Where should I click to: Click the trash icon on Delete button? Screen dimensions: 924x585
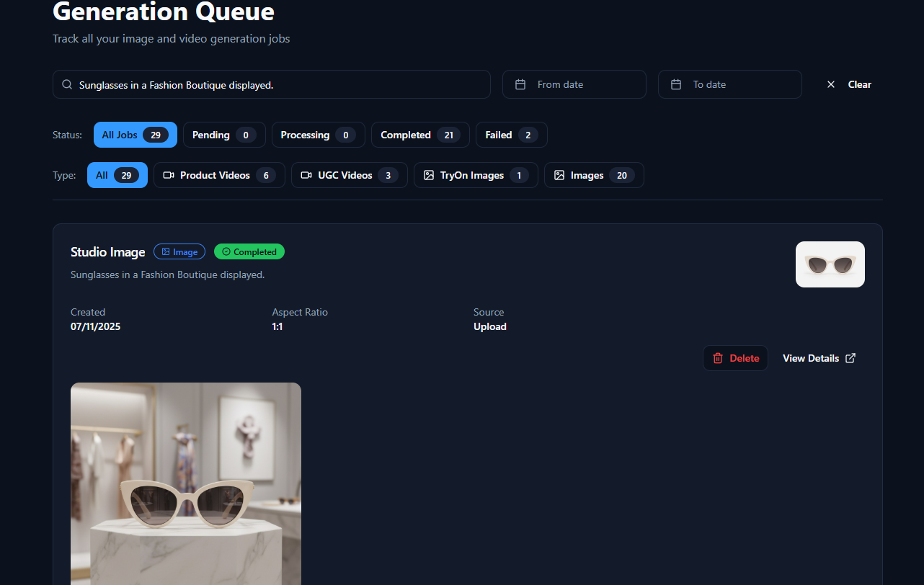(x=718, y=358)
